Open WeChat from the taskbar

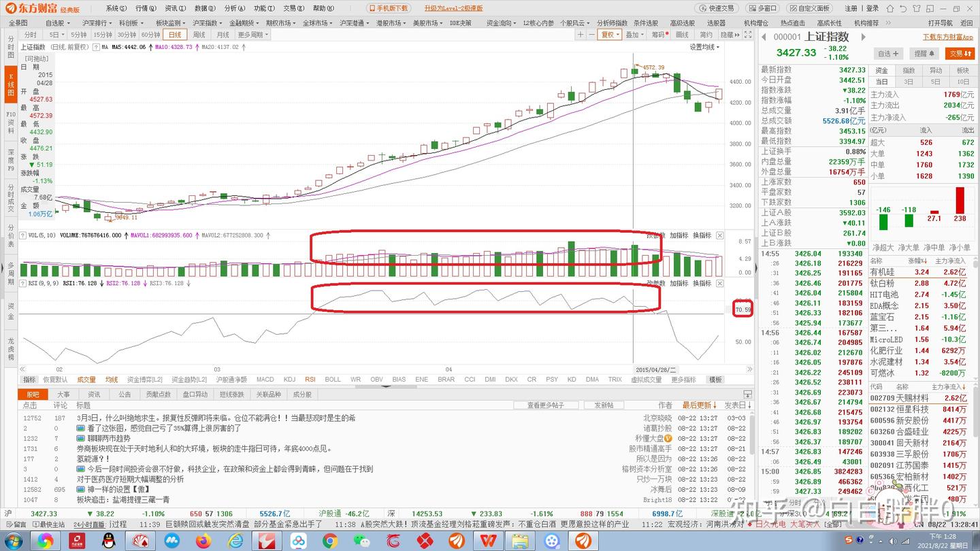point(362,541)
